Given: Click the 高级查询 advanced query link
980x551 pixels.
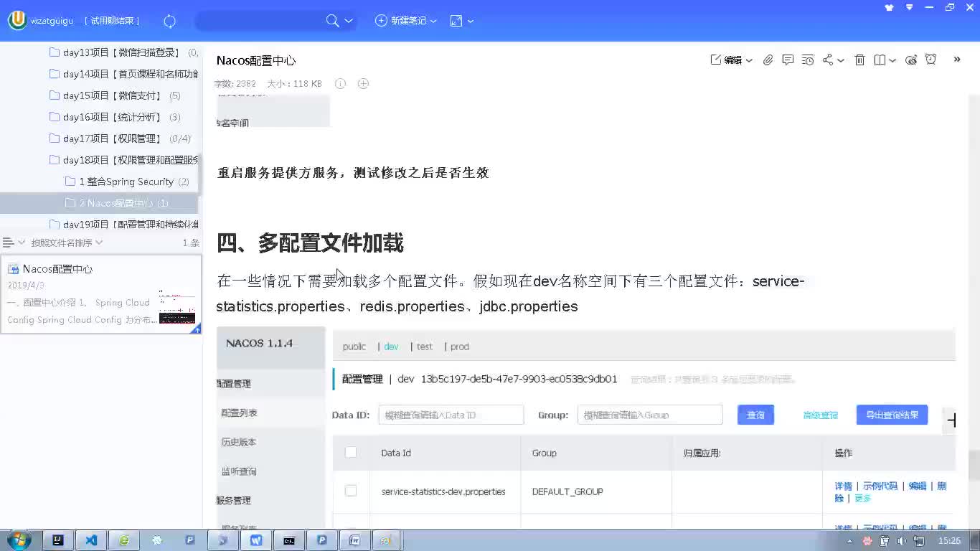Looking at the screenshot, I should click(820, 415).
